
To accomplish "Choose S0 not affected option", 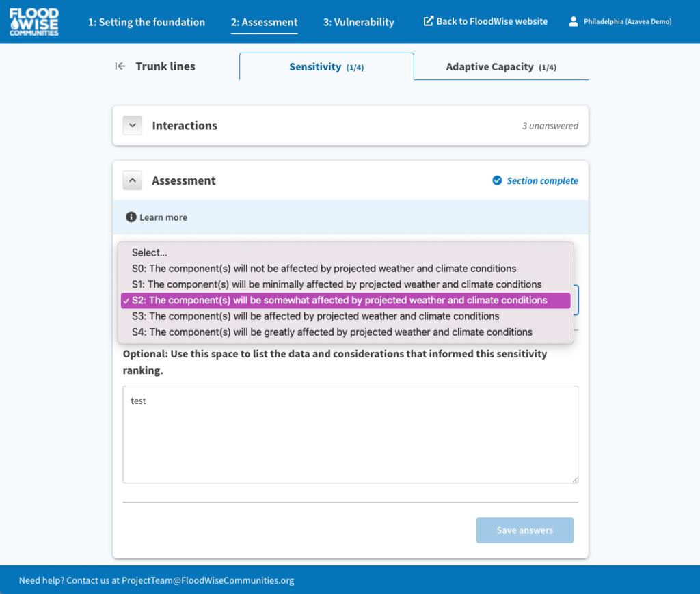I will [324, 269].
